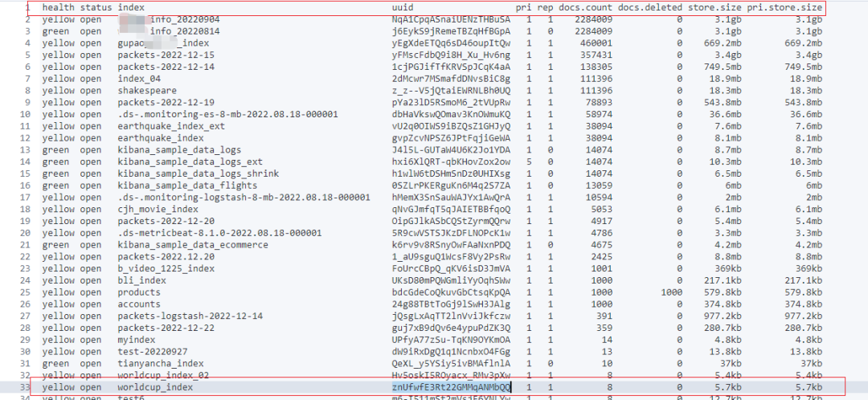Image resolution: width=868 pixels, height=400 pixels.
Task: Click pri.store.size value 543.8mb
Action: tap(804, 102)
